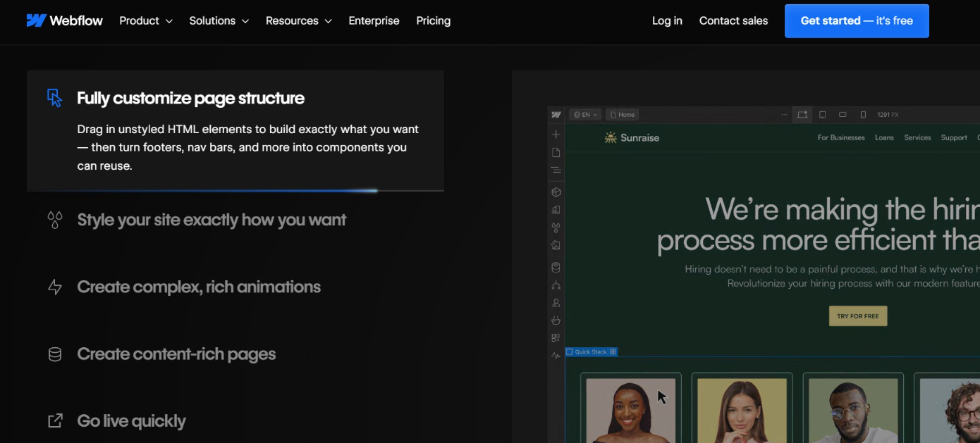
Task: Open the Assets image icon in sidebar
Action: point(556,245)
